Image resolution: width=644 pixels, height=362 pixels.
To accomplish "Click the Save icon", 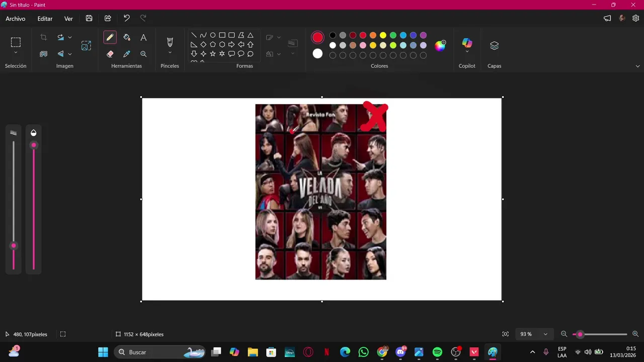I will coord(89,19).
